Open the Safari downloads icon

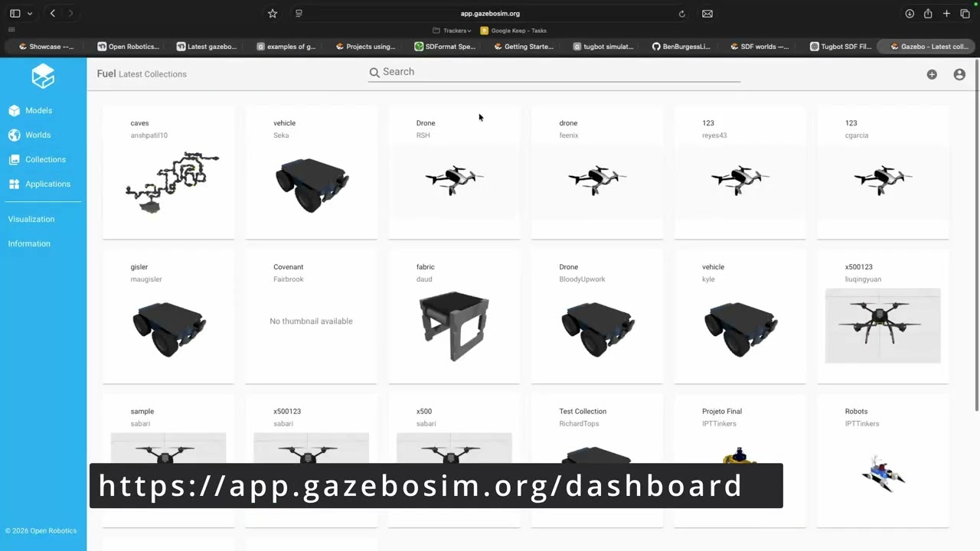pyautogui.click(x=910, y=13)
